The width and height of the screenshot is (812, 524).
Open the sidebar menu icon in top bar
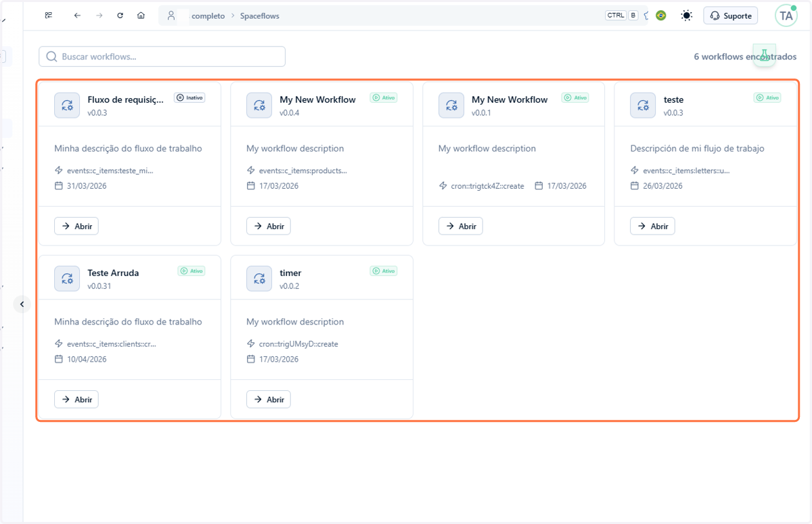[x=48, y=15]
